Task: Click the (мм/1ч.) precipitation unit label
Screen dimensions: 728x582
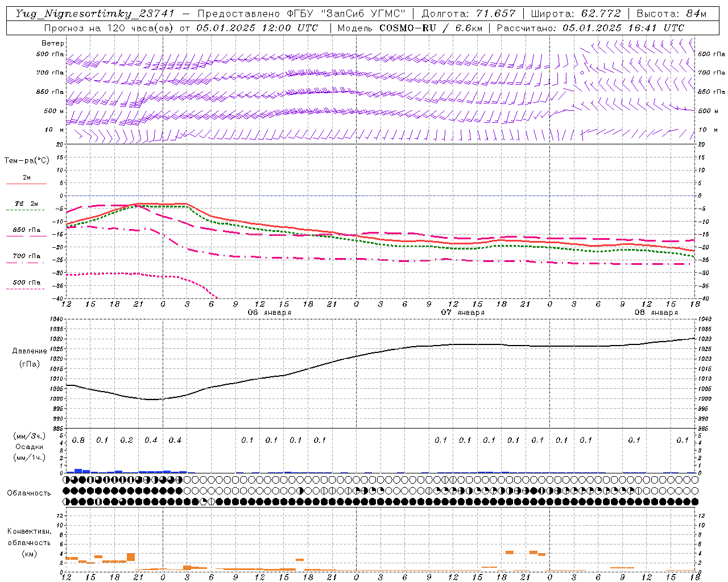Action: pyautogui.click(x=30, y=458)
